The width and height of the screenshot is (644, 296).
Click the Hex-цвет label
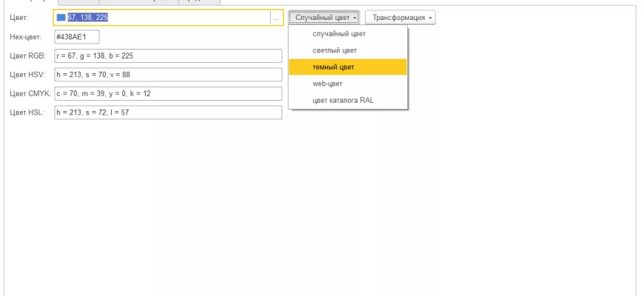pyautogui.click(x=25, y=37)
